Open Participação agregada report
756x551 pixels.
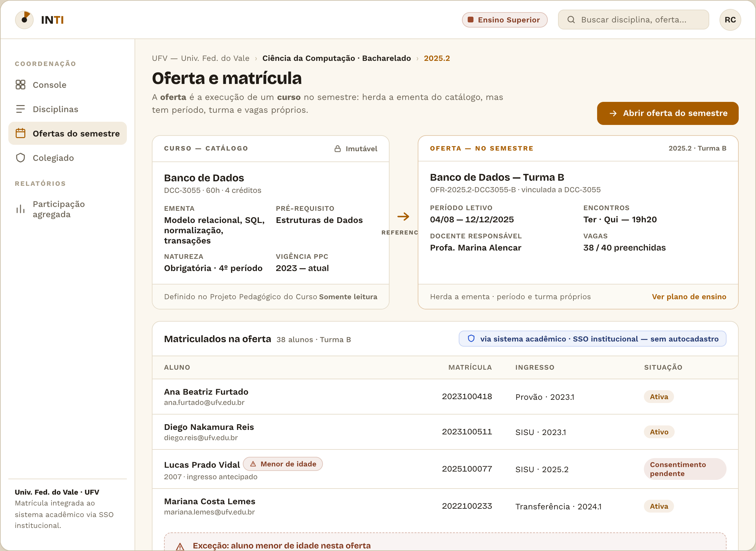67,209
